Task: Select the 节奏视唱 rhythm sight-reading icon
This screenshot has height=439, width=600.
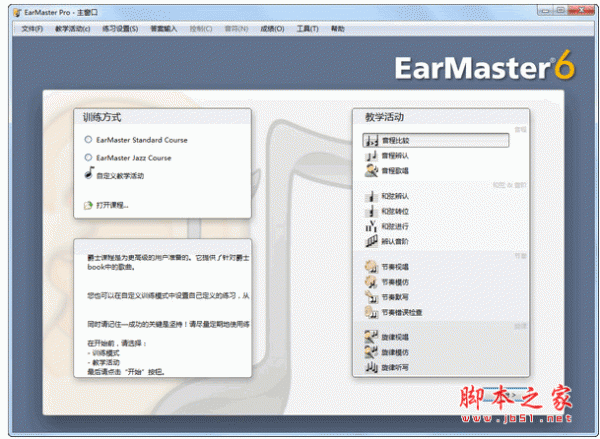Action: 371,267
